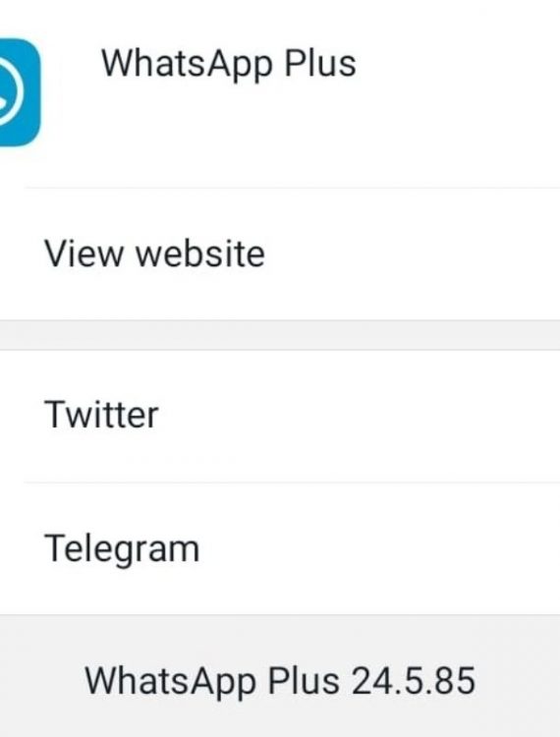Click 'WhatsApp' in the footer version line
Screen dimensions: 560x737
point(171,682)
